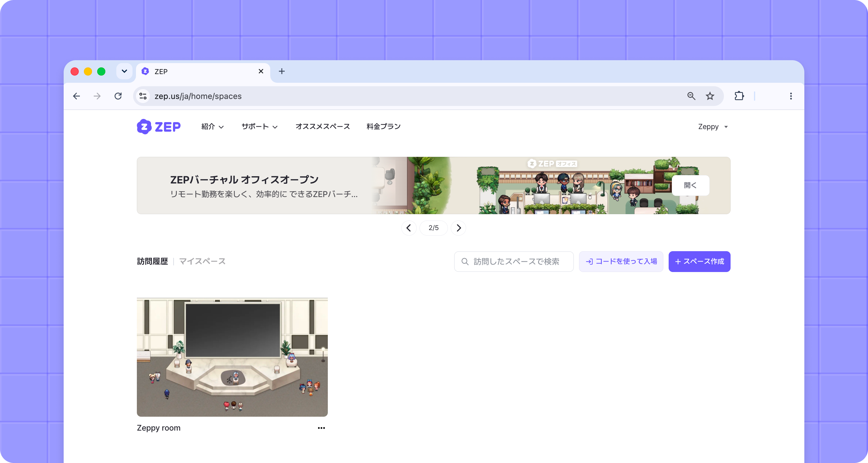Viewport: 868px width, 463px height.
Task: Click the zoom magnifier icon in address bar
Action: 691,96
